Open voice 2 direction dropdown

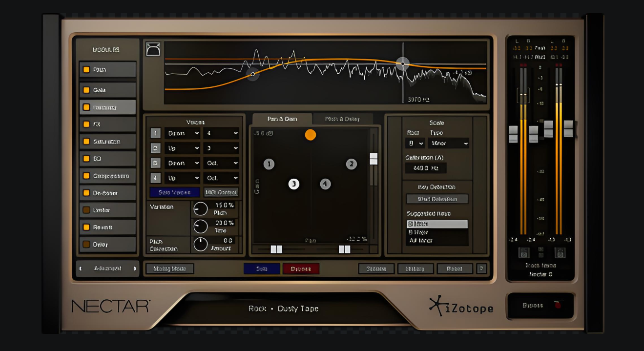(182, 148)
